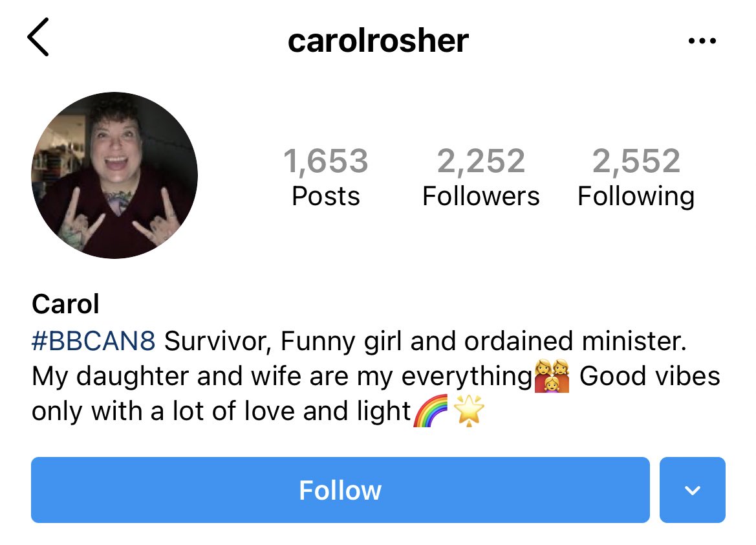Tap the Posts label
The width and height of the screenshot is (756, 545).
click(326, 196)
